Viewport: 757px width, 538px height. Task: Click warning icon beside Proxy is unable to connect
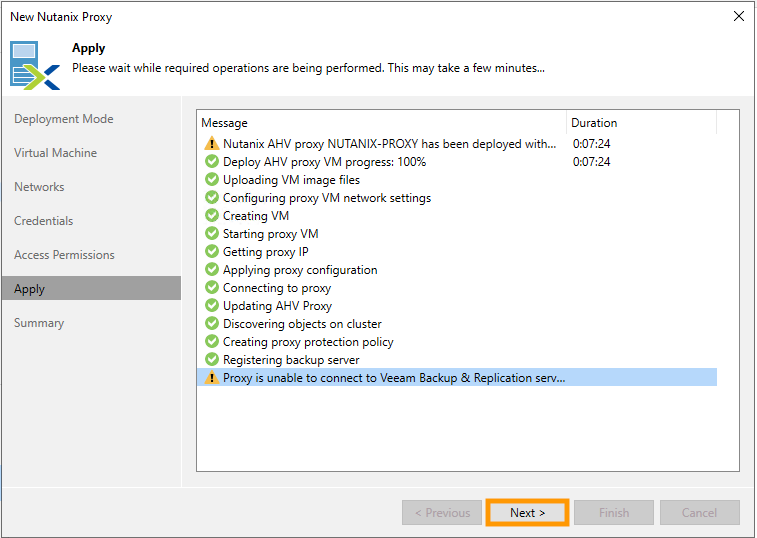tap(211, 378)
